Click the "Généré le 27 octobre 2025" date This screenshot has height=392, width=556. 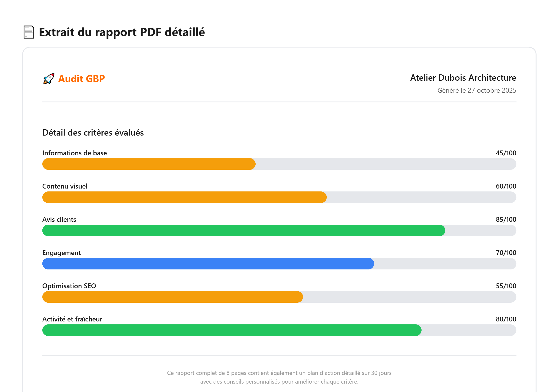(x=476, y=90)
